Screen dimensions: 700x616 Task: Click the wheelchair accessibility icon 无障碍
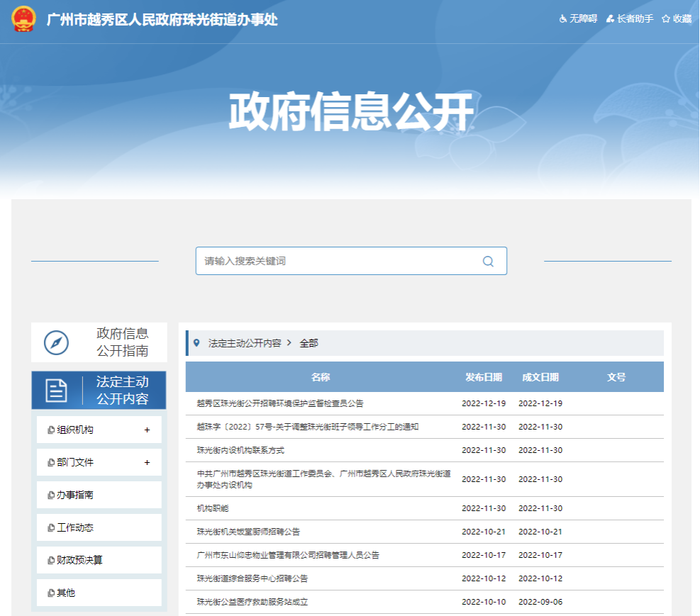click(x=563, y=19)
